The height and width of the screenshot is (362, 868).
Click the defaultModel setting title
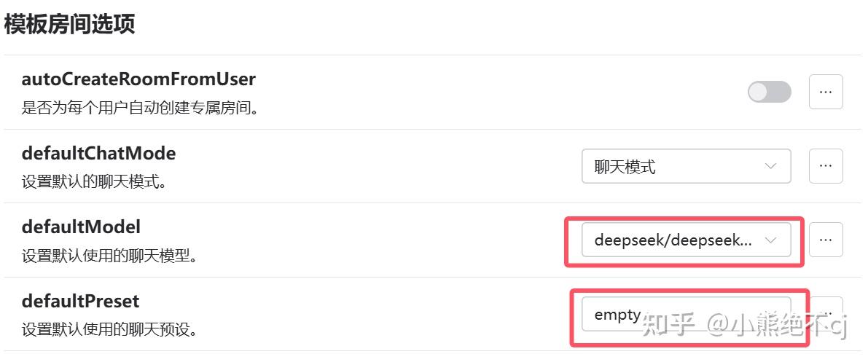pos(80,227)
